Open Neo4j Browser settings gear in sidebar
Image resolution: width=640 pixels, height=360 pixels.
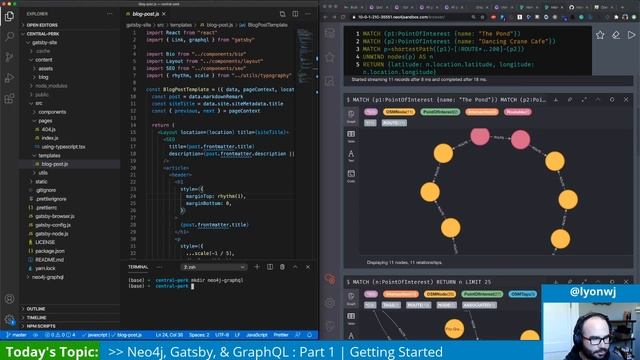tap(330, 303)
